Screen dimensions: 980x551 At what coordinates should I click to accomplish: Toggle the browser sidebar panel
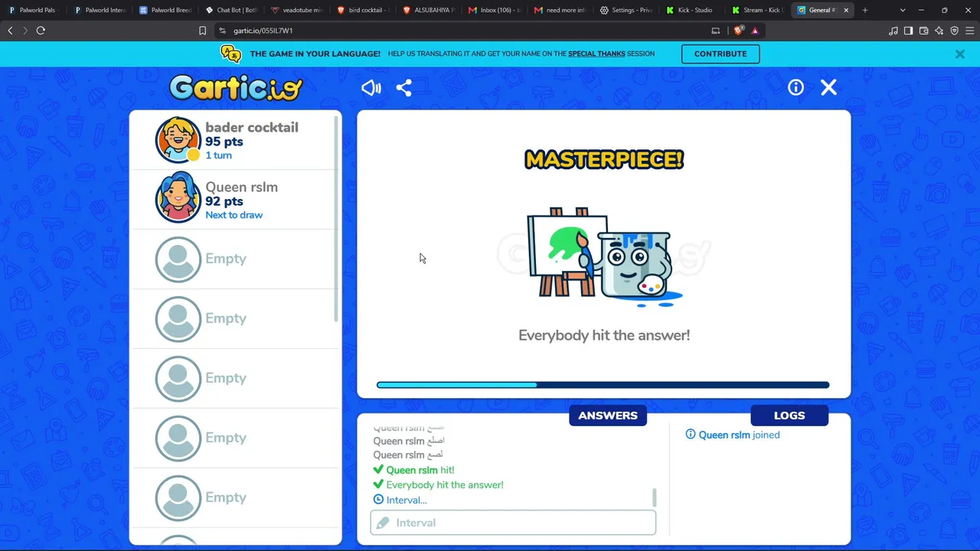pos(908,31)
